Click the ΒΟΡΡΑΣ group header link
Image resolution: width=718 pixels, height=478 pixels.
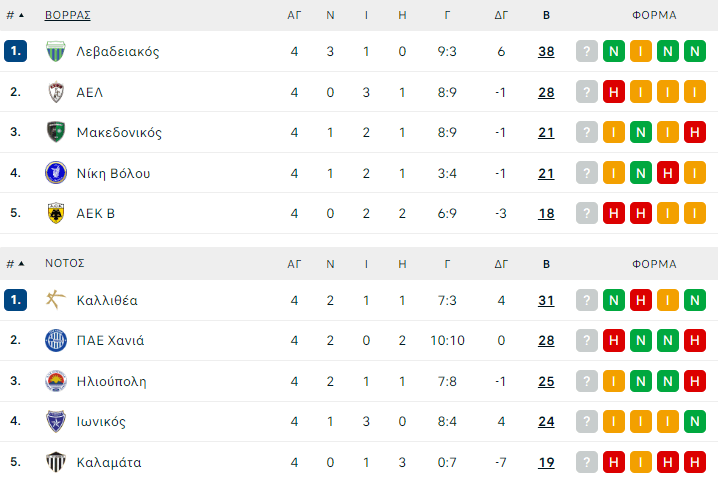pos(68,16)
